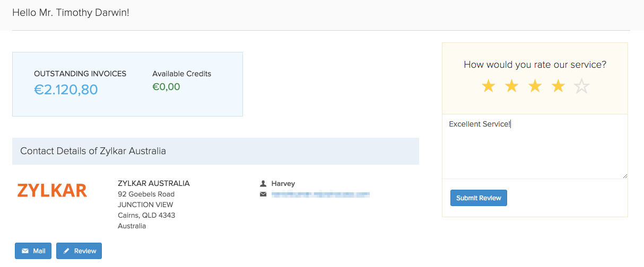Click the Contact Details of Zylkar Australia header
The image size is (644, 267).
pos(93,151)
